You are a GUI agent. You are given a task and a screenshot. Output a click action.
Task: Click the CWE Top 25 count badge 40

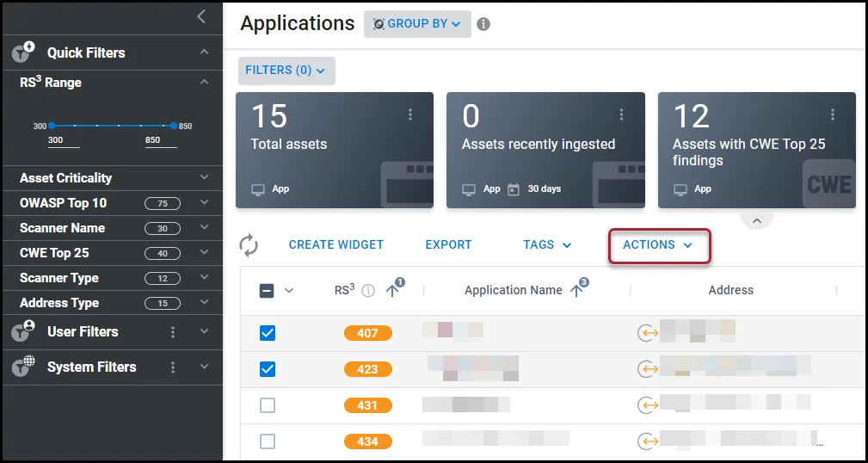pos(163,254)
